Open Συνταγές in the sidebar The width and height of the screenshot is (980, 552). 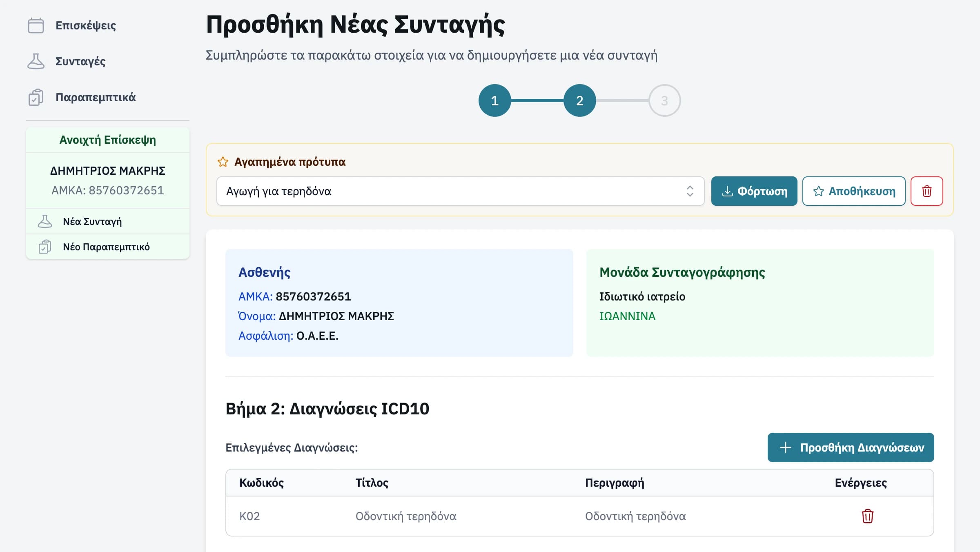point(80,61)
